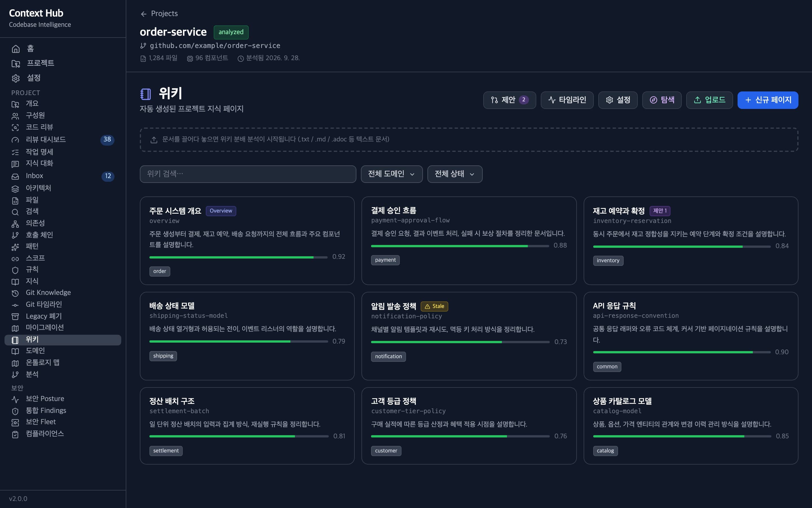Open the 타임라인 button
The height and width of the screenshot is (508, 812).
click(567, 100)
